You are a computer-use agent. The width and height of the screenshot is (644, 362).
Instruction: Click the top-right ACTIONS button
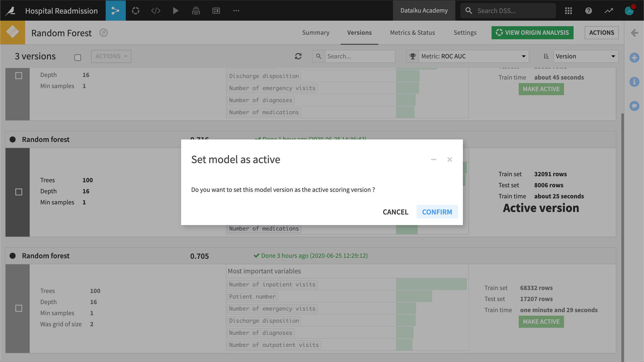[x=602, y=32]
